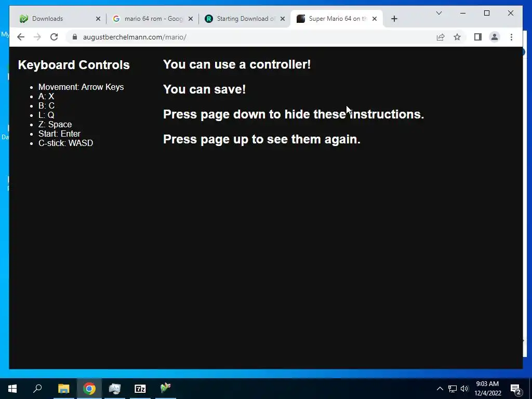Screen dimensions: 532x399
Task: Open the notification center
Action: [x=516, y=389]
